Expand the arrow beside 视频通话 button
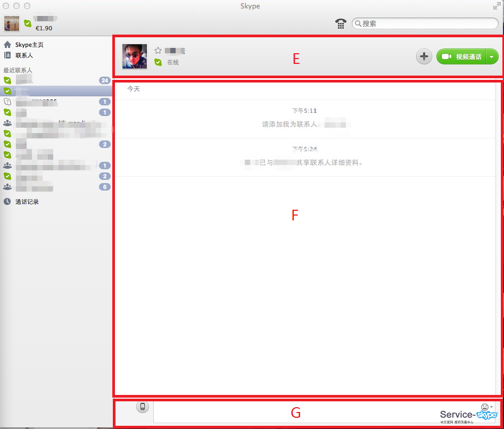This screenshot has height=429, width=504. click(492, 57)
